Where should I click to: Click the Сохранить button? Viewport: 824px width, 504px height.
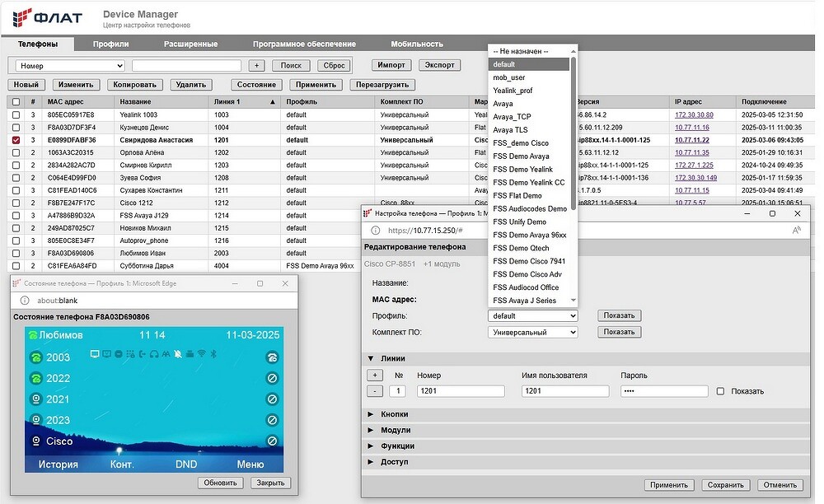(x=725, y=485)
